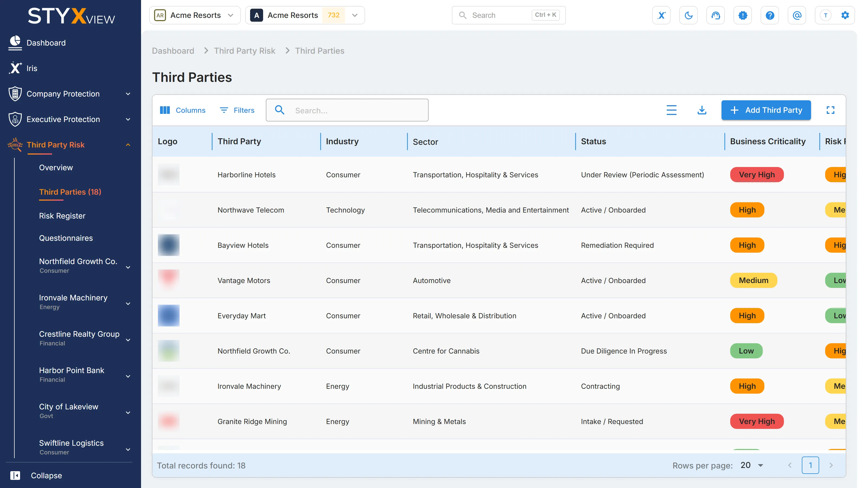Click Collapse sidebar button

coord(36,475)
